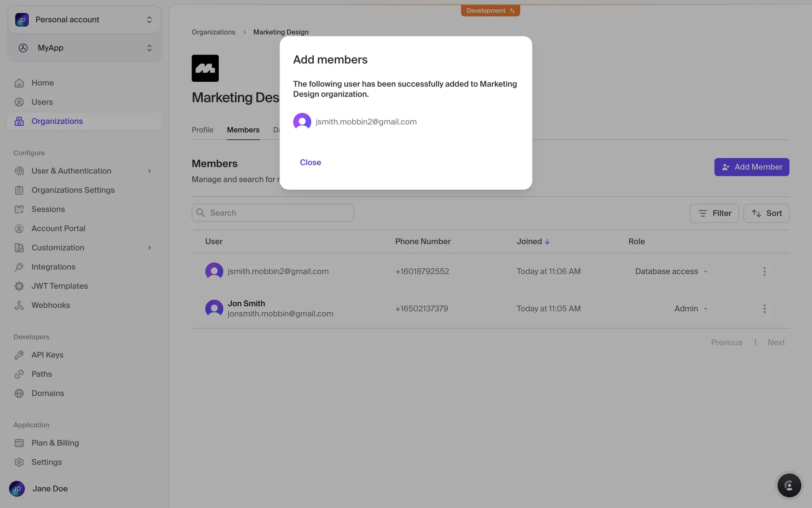Close the Add members dialog
Image resolution: width=812 pixels, height=508 pixels.
click(310, 163)
